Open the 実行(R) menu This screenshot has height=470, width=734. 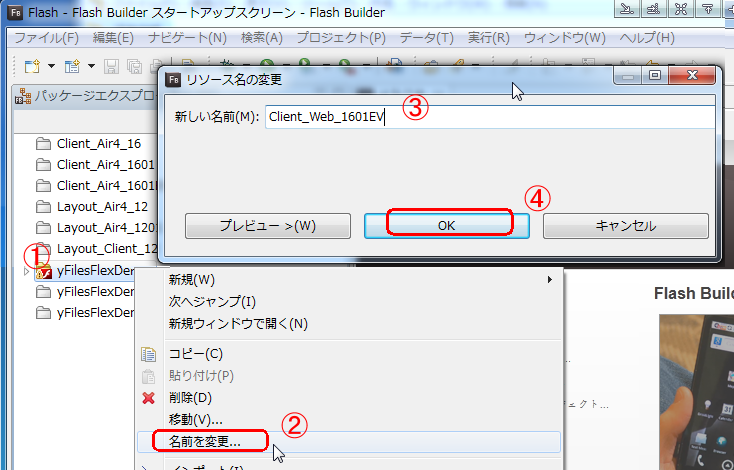(489, 38)
